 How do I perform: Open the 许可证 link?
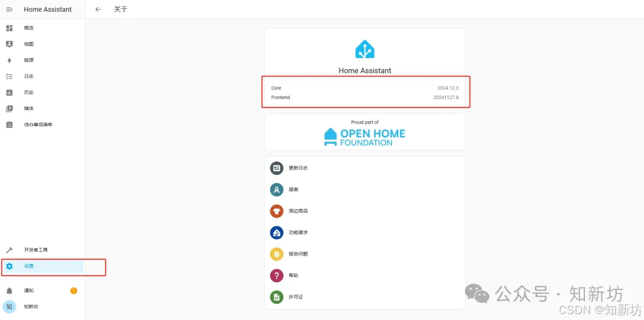[x=365, y=297]
